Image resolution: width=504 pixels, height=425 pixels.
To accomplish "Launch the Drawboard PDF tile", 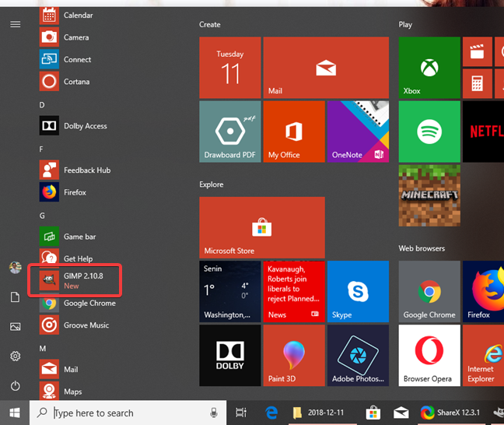I will pos(229,132).
